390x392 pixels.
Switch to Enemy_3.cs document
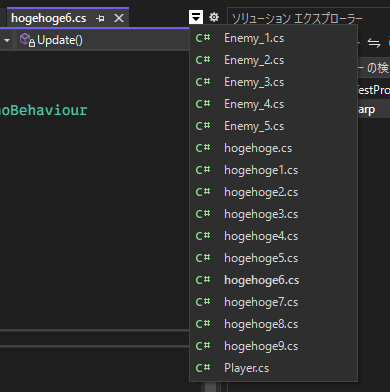[273, 82]
